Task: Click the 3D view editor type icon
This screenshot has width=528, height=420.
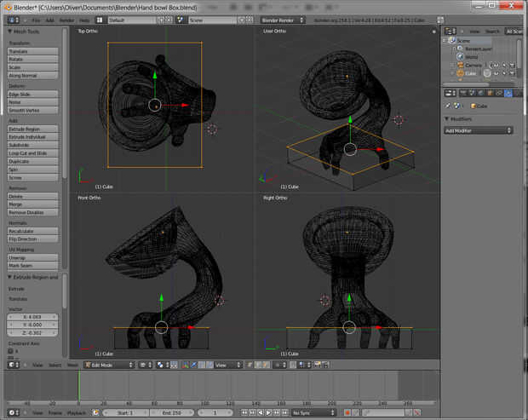Action: click(x=11, y=365)
